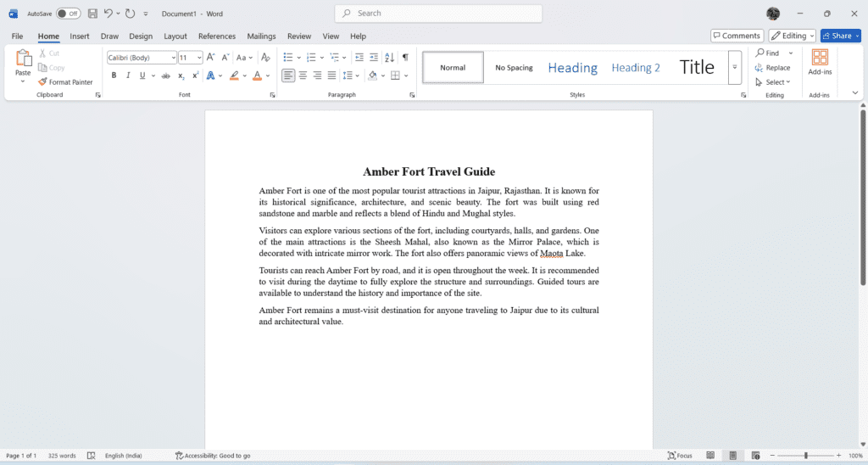Switch to the References tab
The height and width of the screenshot is (465, 868).
point(216,36)
